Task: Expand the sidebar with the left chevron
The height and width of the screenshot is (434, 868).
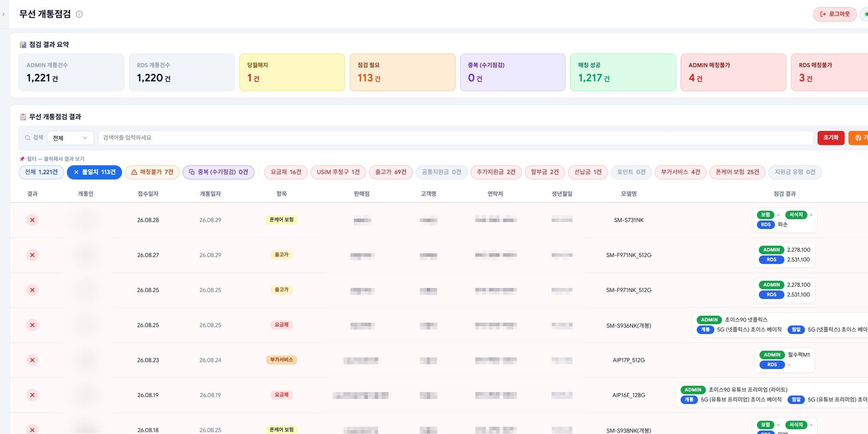Action: click(3, 14)
